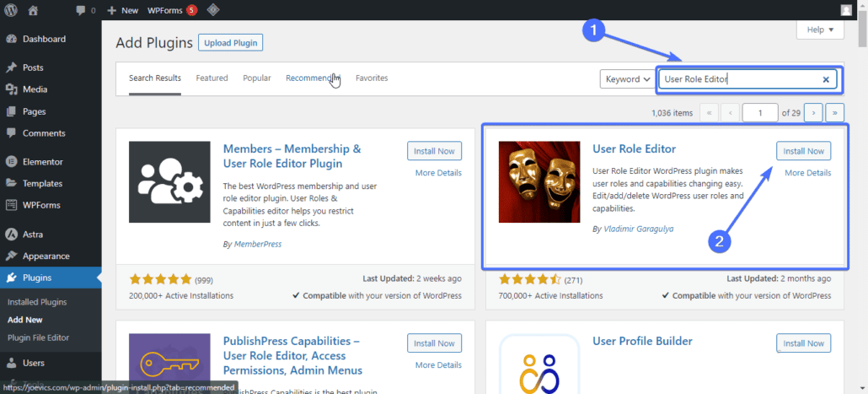Open PublishPress Capabilities plugin title
The width and height of the screenshot is (868, 394).
(292, 356)
